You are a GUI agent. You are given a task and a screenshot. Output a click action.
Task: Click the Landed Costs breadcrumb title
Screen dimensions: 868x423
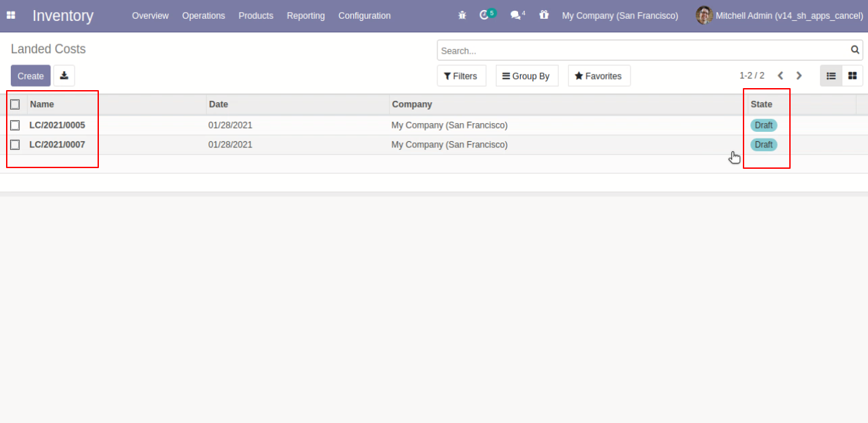point(48,49)
